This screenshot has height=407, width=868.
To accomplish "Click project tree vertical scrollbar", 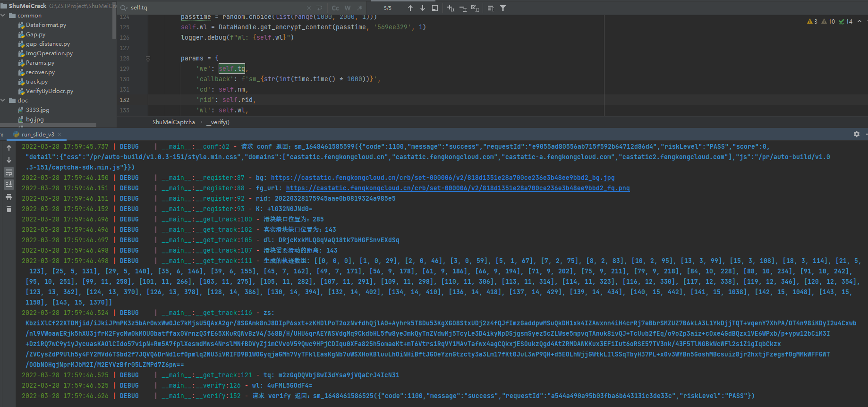I will pos(114,21).
